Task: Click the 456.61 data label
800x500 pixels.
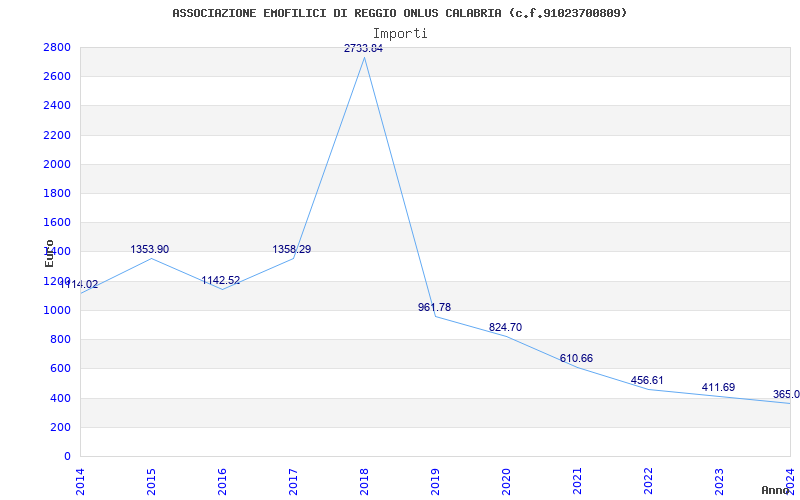Action: click(x=647, y=381)
